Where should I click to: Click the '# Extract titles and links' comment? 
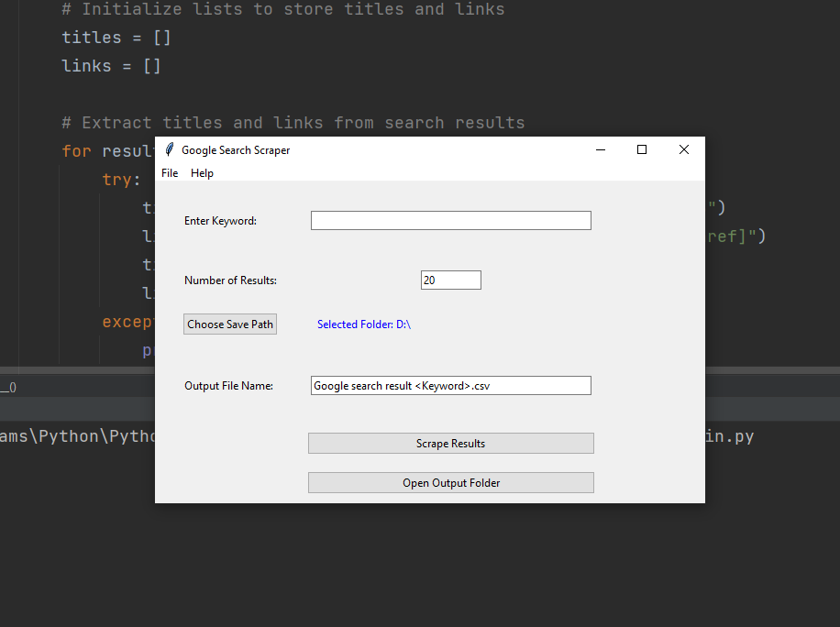293,123
